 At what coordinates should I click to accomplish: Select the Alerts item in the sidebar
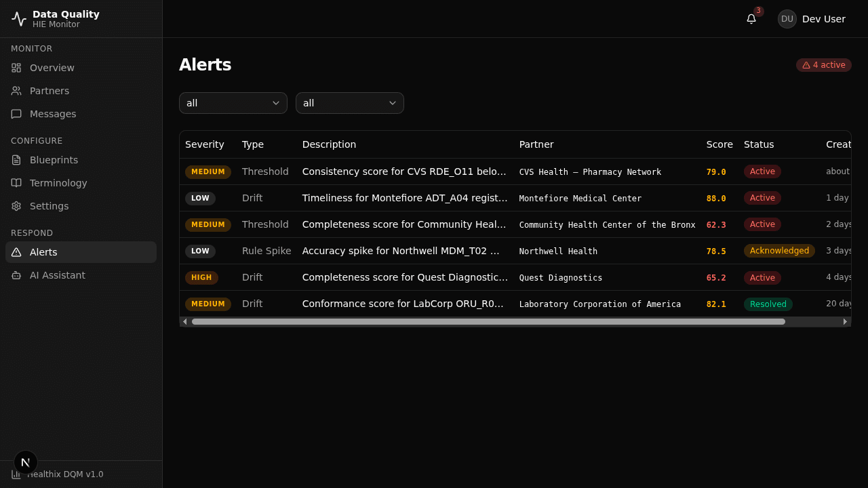coord(43,252)
